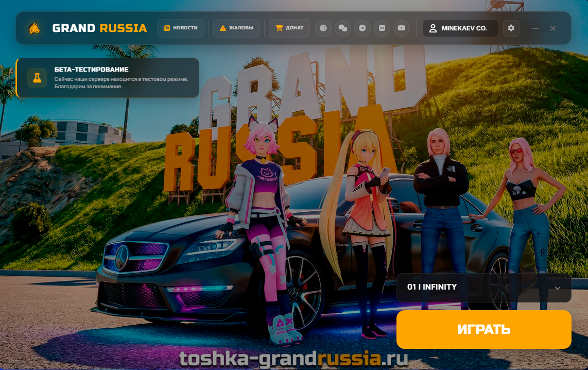The image size is (588, 370).
Task: Open the Жалобы complaints section
Action: (236, 28)
